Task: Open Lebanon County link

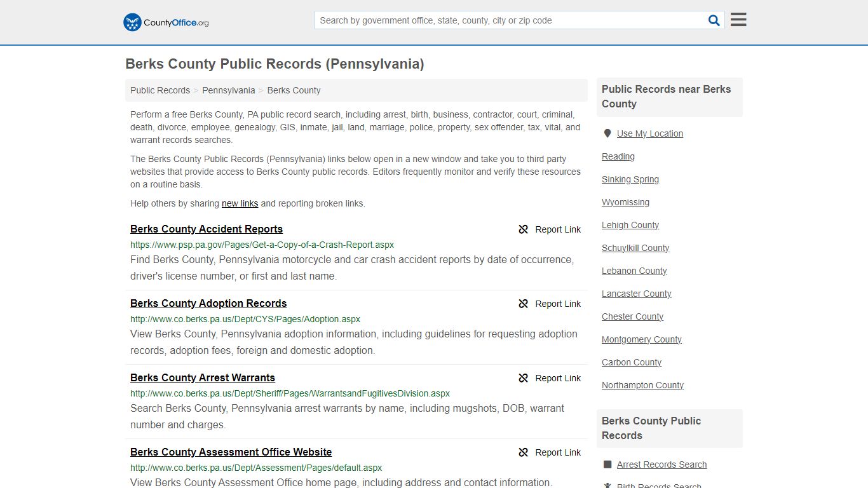Action: (x=634, y=271)
